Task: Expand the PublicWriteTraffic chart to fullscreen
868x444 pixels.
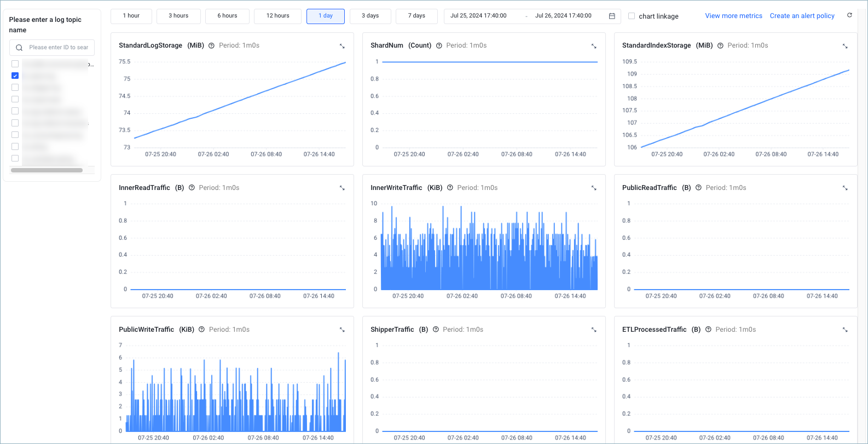Action: click(x=342, y=330)
